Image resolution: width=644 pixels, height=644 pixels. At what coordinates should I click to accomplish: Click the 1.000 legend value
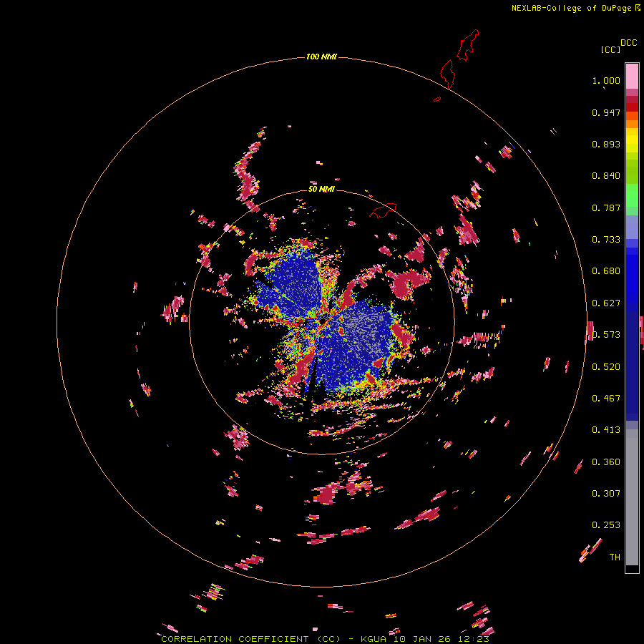[606, 80]
